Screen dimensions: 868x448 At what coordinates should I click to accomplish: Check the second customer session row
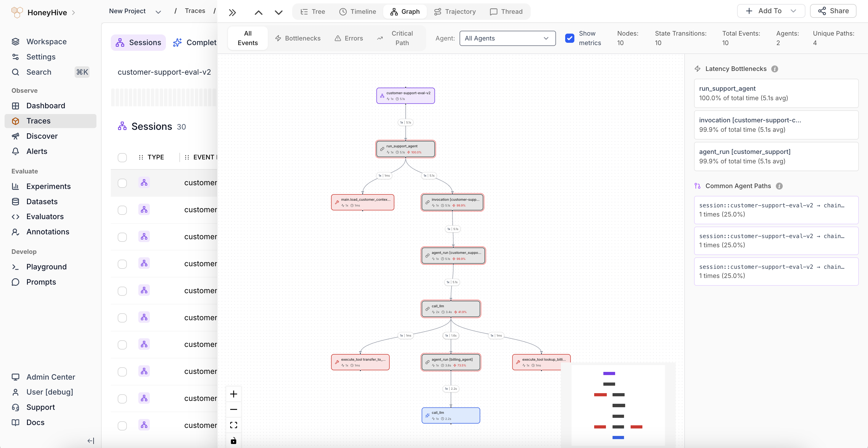(122, 210)
